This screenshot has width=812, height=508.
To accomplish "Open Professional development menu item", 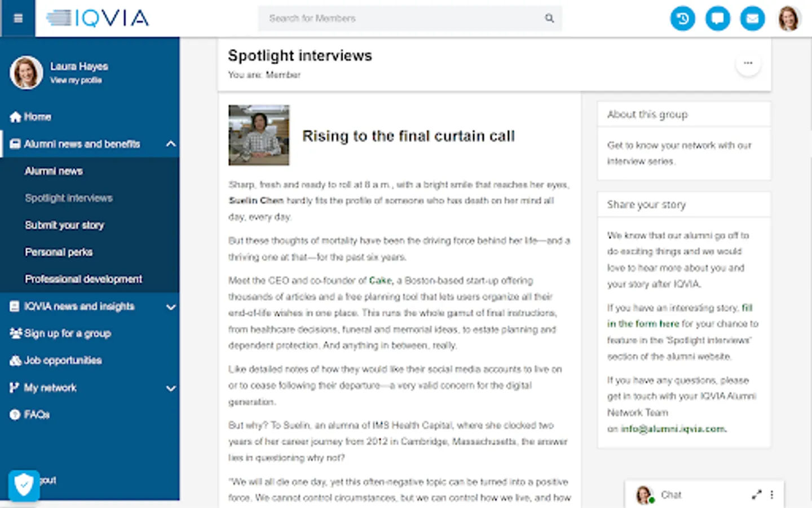I will 83,279.
